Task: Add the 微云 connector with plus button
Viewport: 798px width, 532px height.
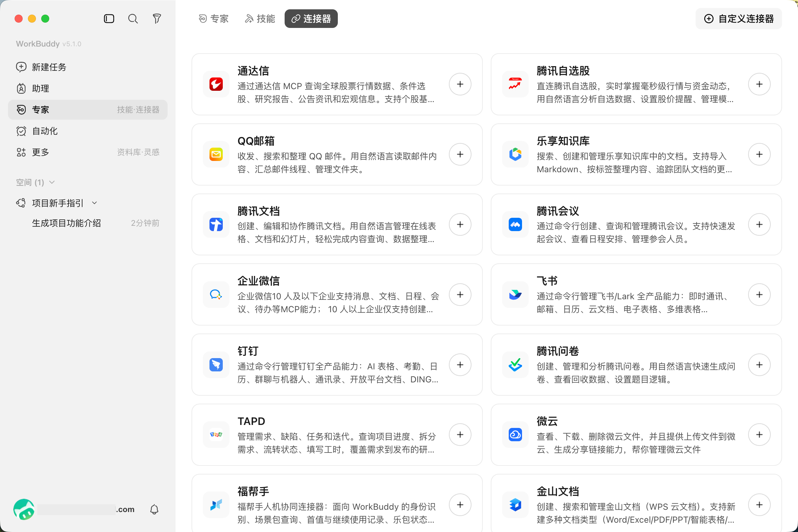Action: (759, 435)
